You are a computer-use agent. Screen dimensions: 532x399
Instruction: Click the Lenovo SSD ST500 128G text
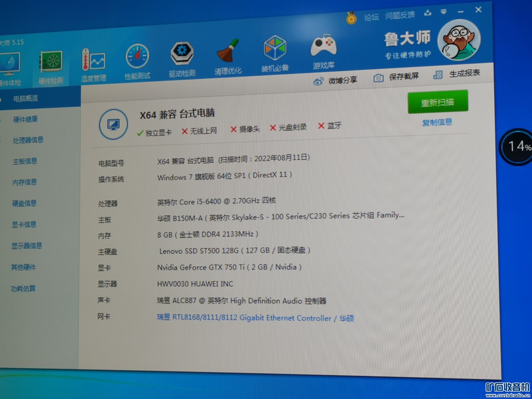click(x=235, y=251)
